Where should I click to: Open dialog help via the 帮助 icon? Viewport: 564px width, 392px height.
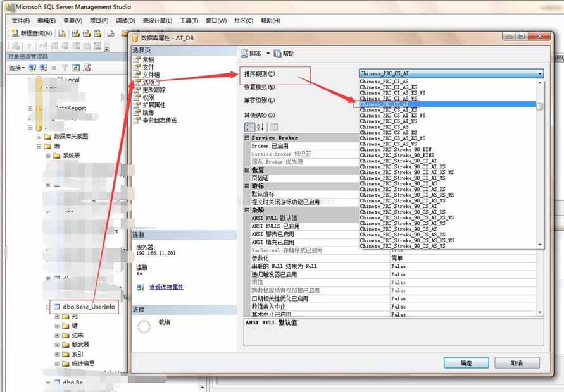point(279,54)
